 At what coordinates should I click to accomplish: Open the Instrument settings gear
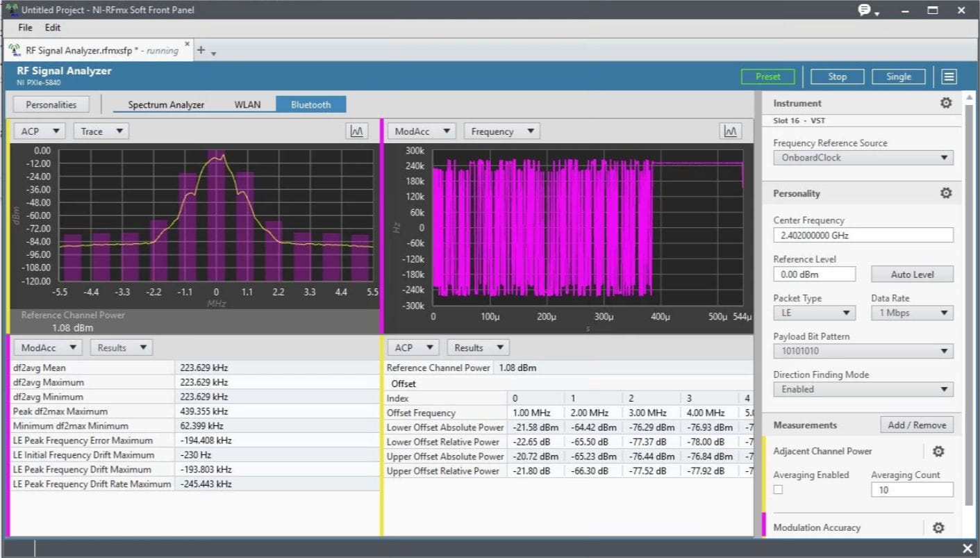[945, 102]
